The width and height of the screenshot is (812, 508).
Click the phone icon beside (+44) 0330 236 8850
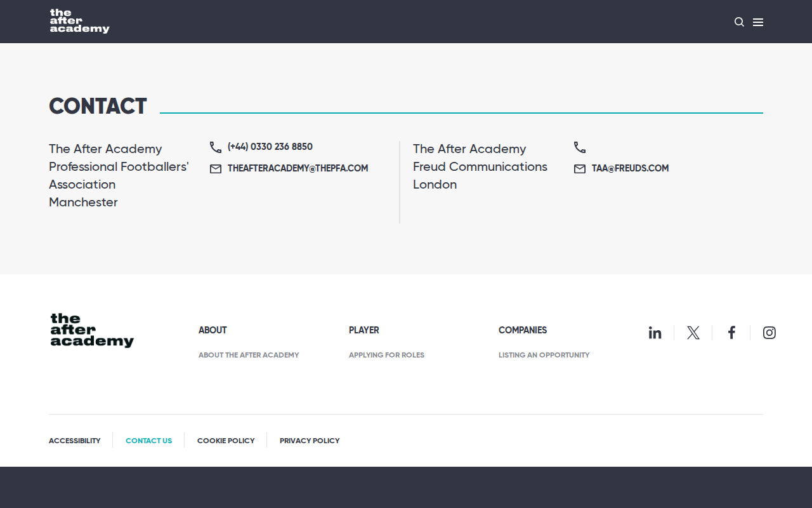(216, 147)
